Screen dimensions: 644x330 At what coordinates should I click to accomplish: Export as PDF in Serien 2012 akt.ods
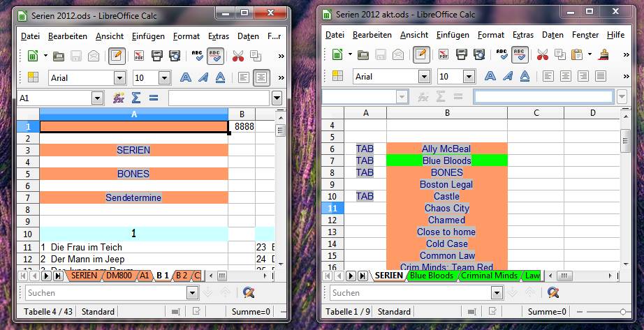point(443,54)
